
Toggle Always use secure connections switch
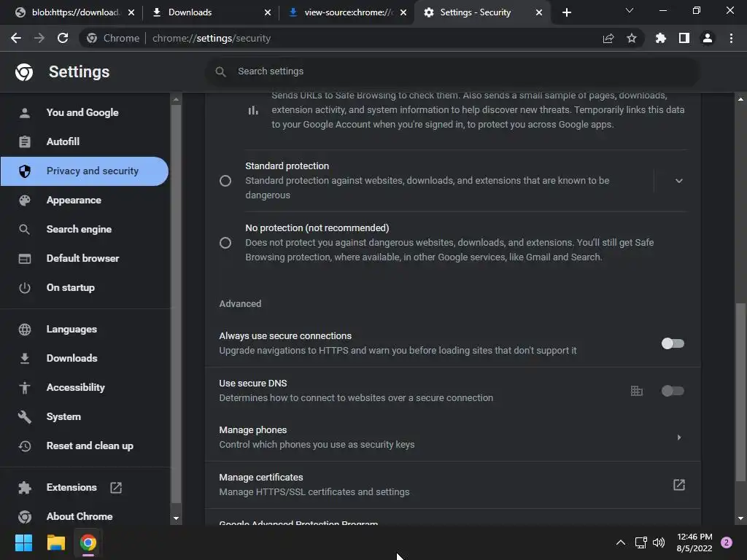[673, 343]
